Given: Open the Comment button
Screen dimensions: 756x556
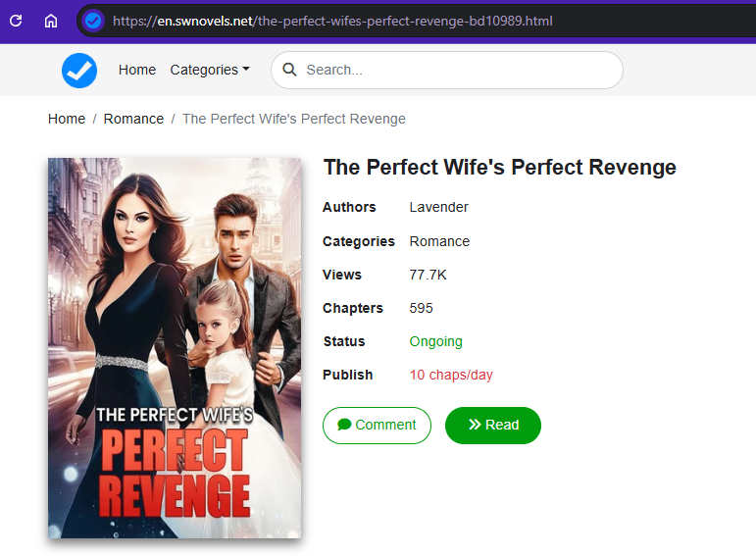Looking at the screenshot, I should (x=378, y=425).
